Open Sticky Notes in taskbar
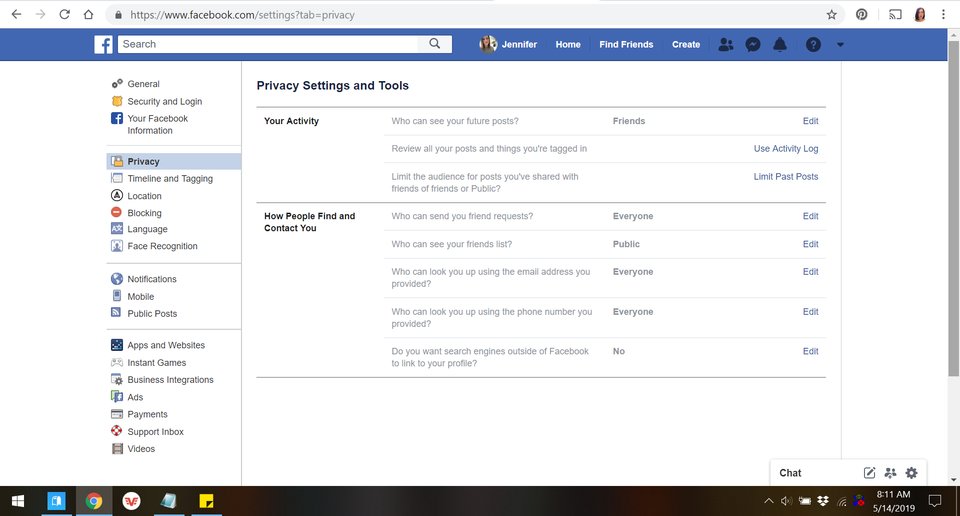This screenshot has width=960, height=516. (x=206, y=501)
